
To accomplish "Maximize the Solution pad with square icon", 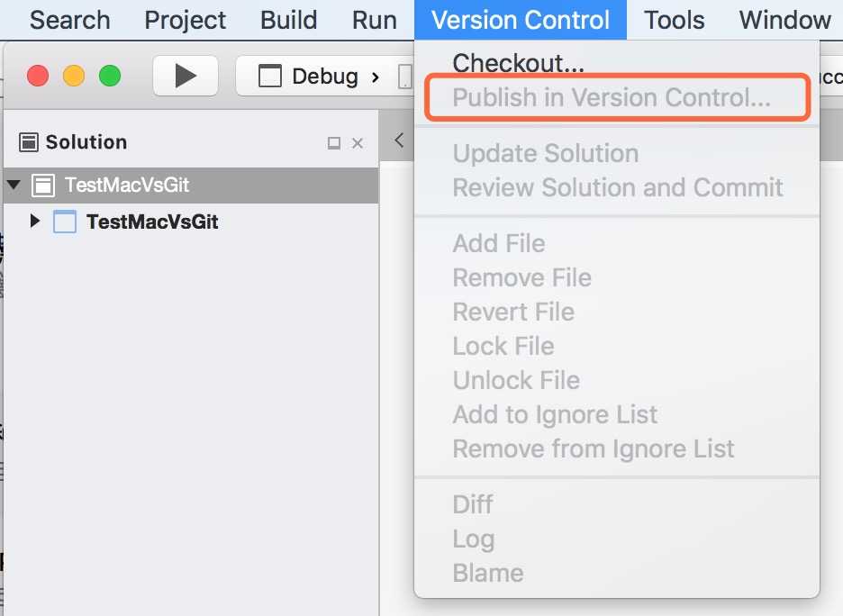I will 334,143.
